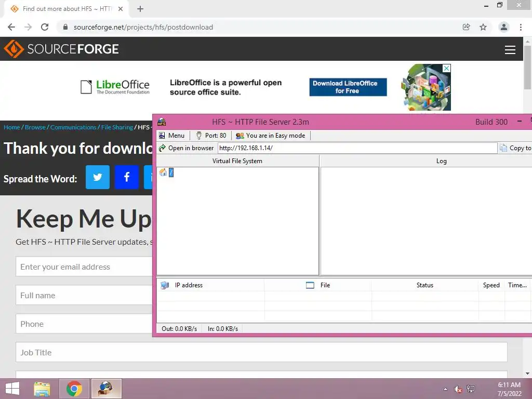The height and width of the screenshot is (399, 532).
Task: Open the File Sharing breadcrumb link
Action: [x=117, y=127]
